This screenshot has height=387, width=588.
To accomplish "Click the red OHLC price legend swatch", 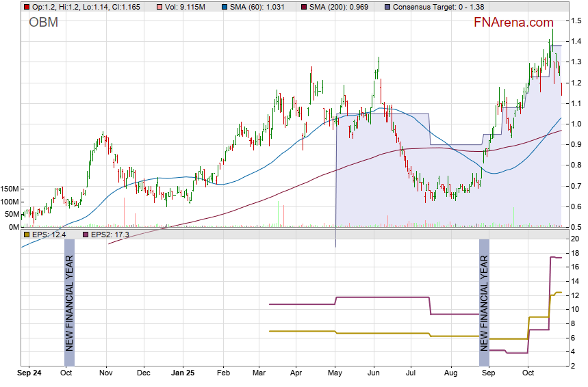I will [26, 6].
